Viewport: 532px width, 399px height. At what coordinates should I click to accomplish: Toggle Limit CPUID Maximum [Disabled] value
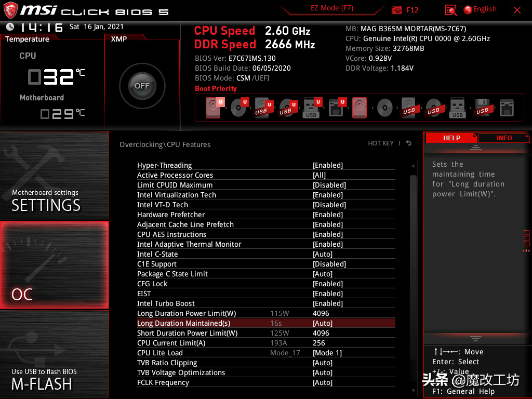coord(329,185)
